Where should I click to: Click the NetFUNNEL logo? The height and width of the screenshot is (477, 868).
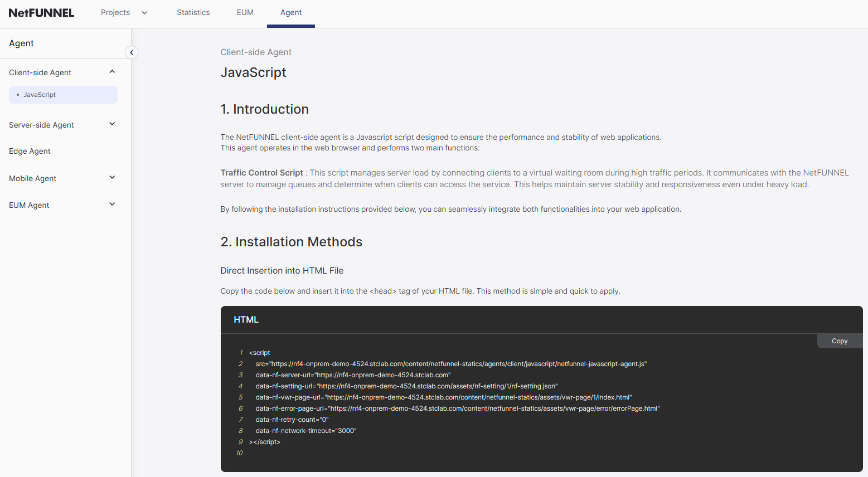41,12
